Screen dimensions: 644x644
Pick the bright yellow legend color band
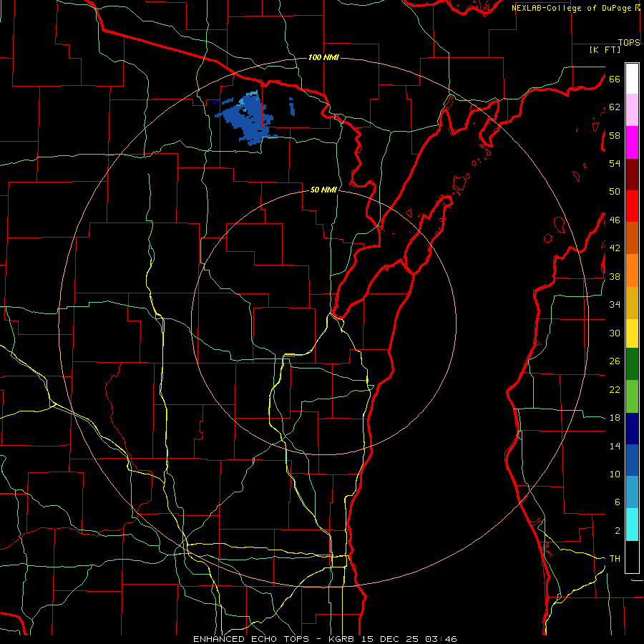(x=632, y=333)
